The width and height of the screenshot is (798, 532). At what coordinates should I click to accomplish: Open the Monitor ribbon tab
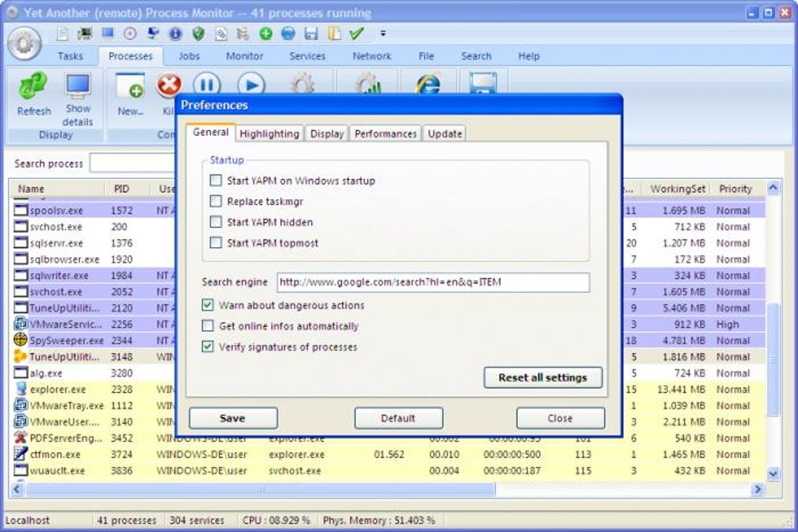point(244,56)
